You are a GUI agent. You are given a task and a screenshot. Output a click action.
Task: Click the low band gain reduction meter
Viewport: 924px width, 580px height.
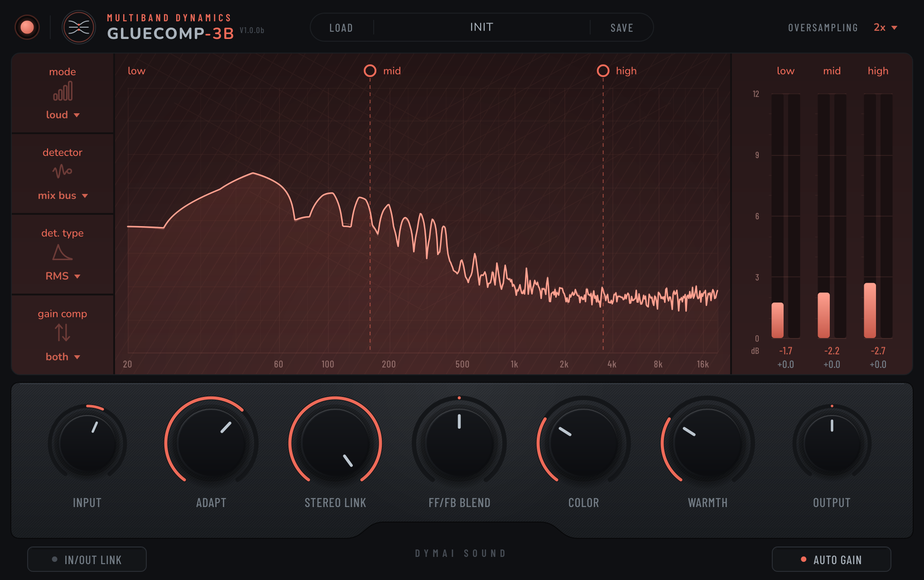(x=785, y=216)
